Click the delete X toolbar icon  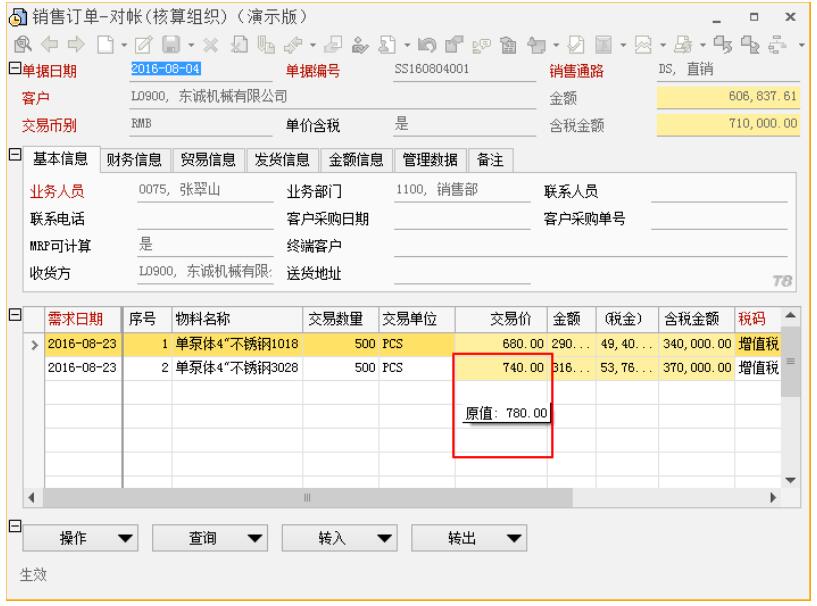pyautogui.click(x=211, y=45)
